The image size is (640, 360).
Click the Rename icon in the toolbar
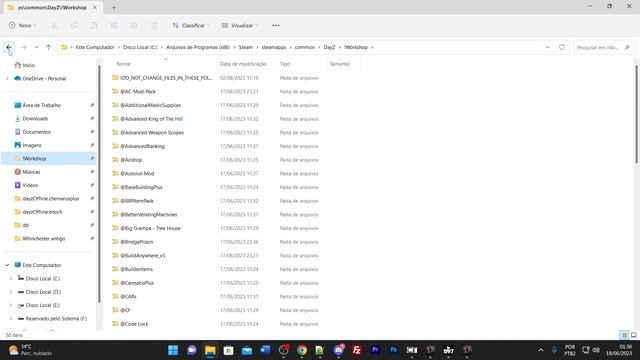point(114,25)
